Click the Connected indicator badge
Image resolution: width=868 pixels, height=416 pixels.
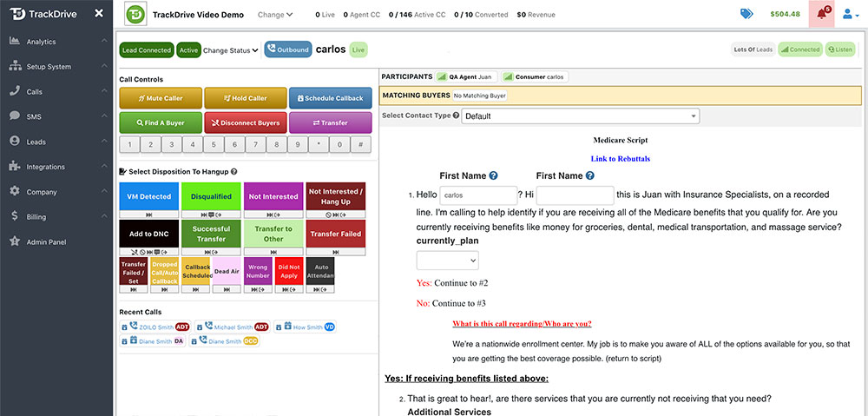800,50
